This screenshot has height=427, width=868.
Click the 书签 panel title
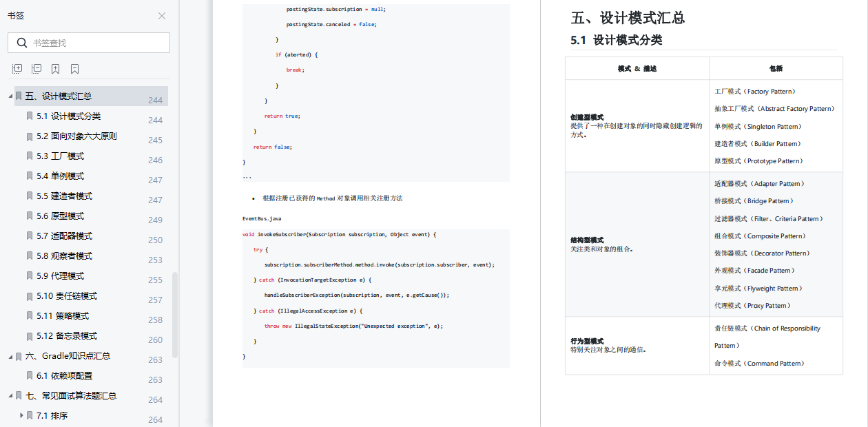coord(16,16)
